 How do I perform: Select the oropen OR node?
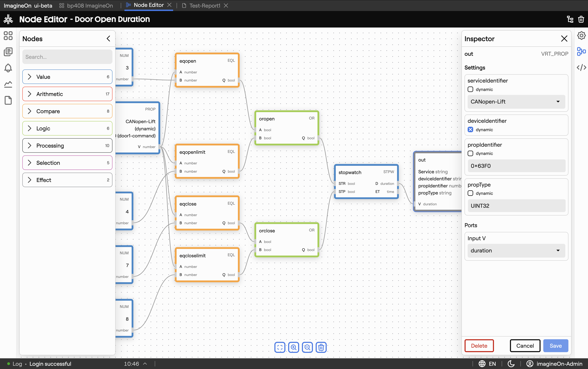(x=287, y=128)
